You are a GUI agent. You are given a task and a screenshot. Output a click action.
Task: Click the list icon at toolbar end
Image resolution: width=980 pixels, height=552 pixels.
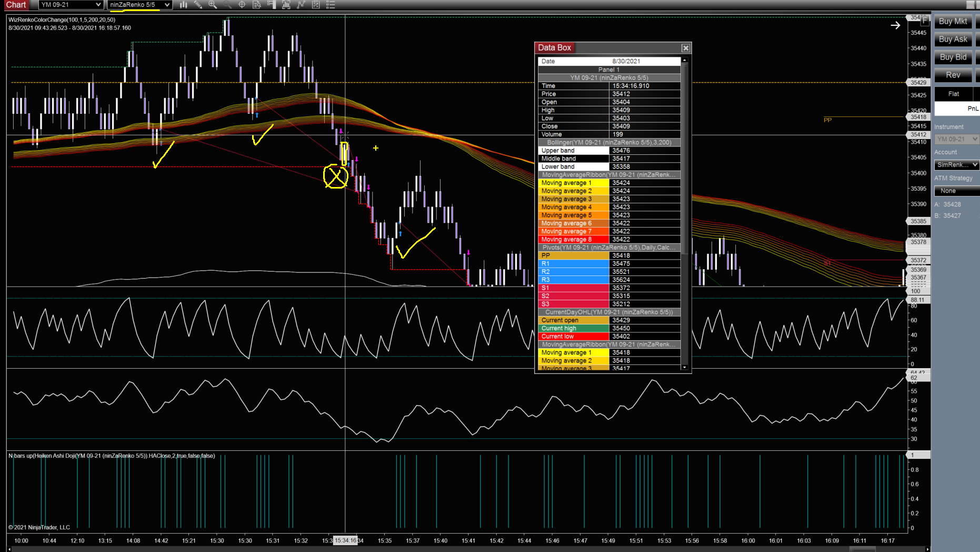pos(331,5)
